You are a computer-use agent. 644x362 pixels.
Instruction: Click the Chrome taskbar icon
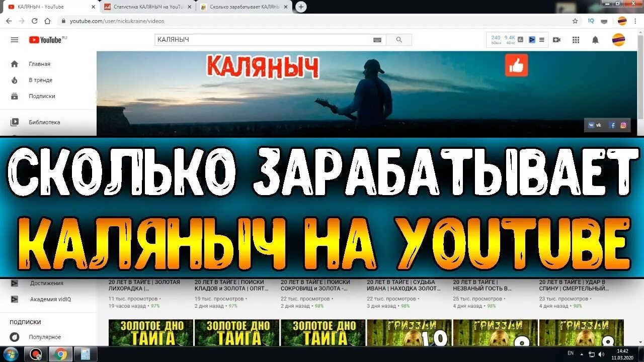(61, 354)
